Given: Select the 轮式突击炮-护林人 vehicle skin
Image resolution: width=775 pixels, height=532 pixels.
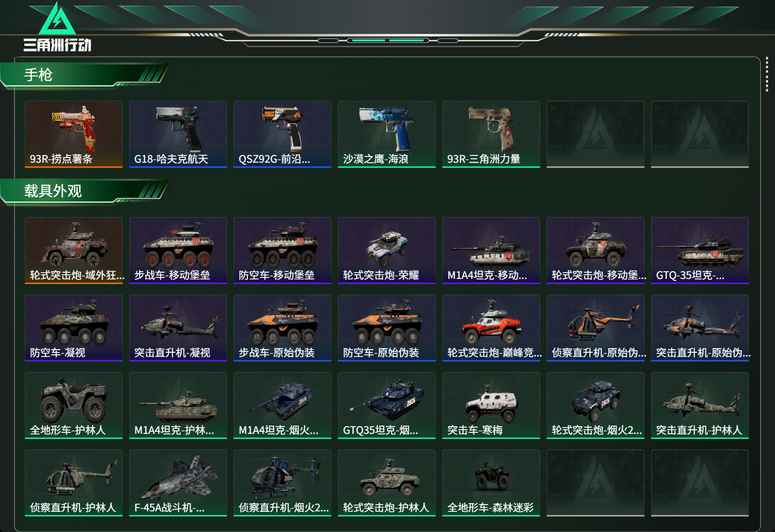Looking at the screenshot, I should pyautogui.click(x=387, y=483).
